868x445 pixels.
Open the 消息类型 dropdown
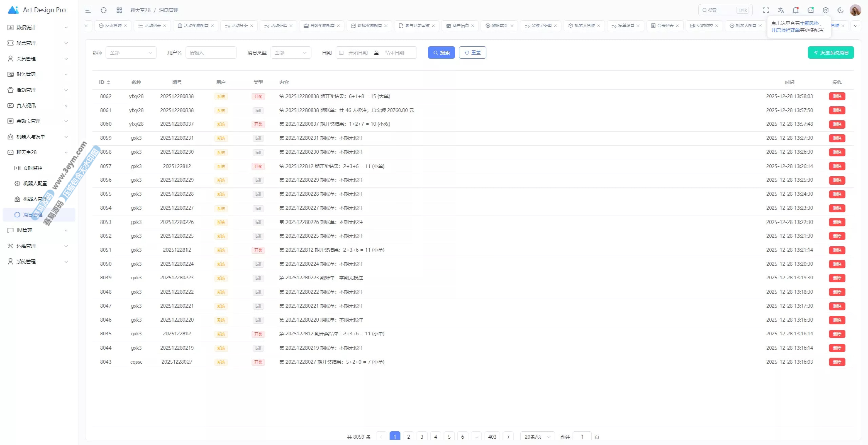pos(291,53)
